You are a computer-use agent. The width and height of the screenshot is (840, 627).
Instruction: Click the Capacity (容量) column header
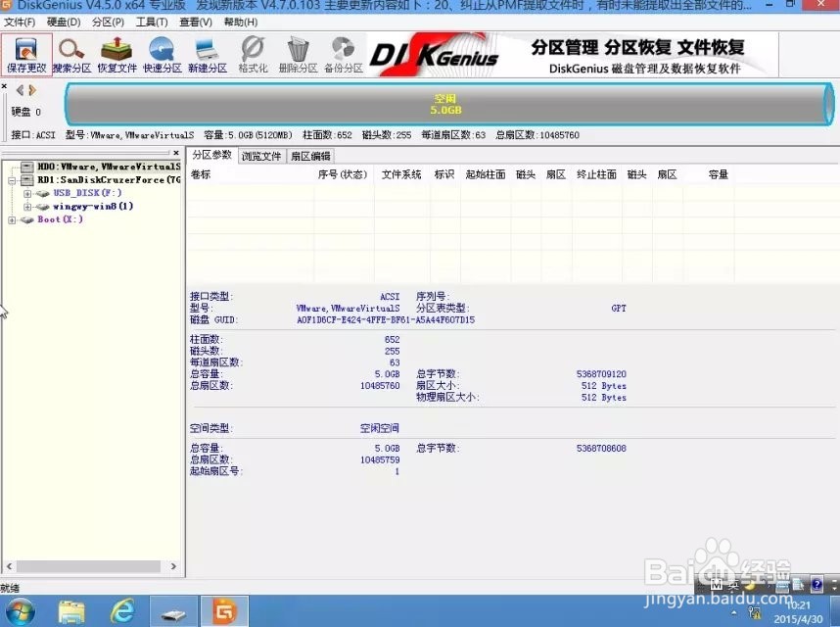pyautogui.click(x=718, y=174)
